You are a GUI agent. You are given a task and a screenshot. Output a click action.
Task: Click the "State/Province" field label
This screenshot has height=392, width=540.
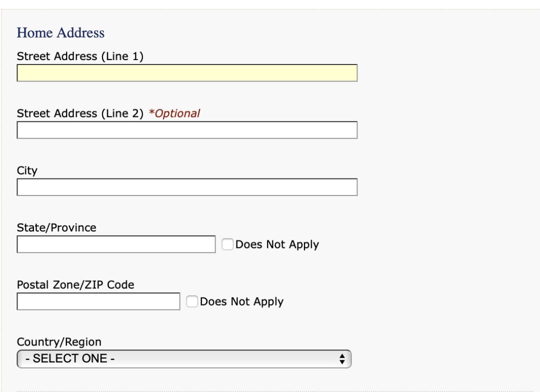(56, 227)
